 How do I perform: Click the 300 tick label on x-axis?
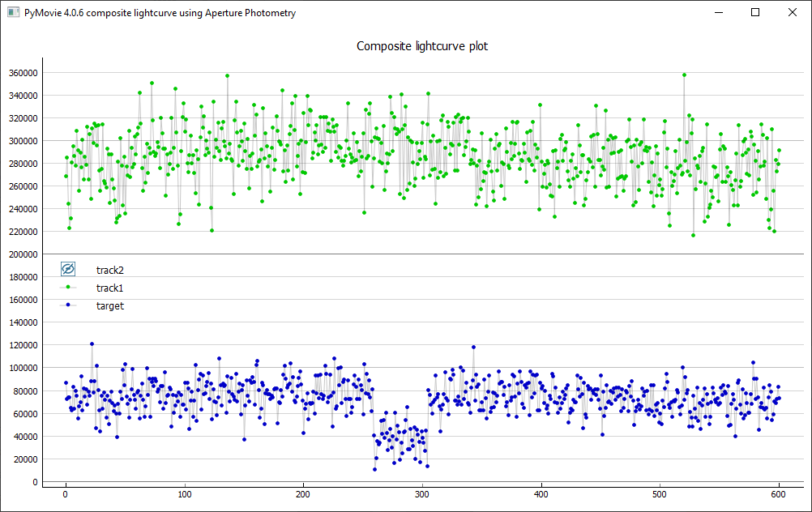(422, 493)
